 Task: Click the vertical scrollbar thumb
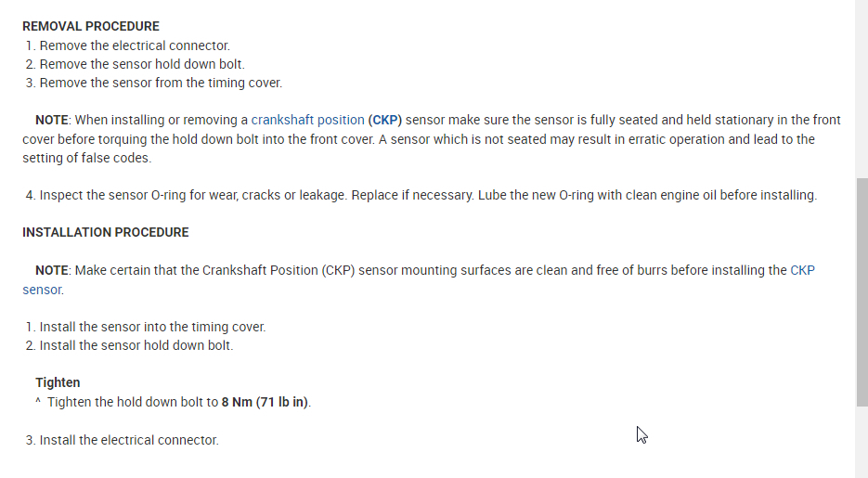(x=861, y=292)
